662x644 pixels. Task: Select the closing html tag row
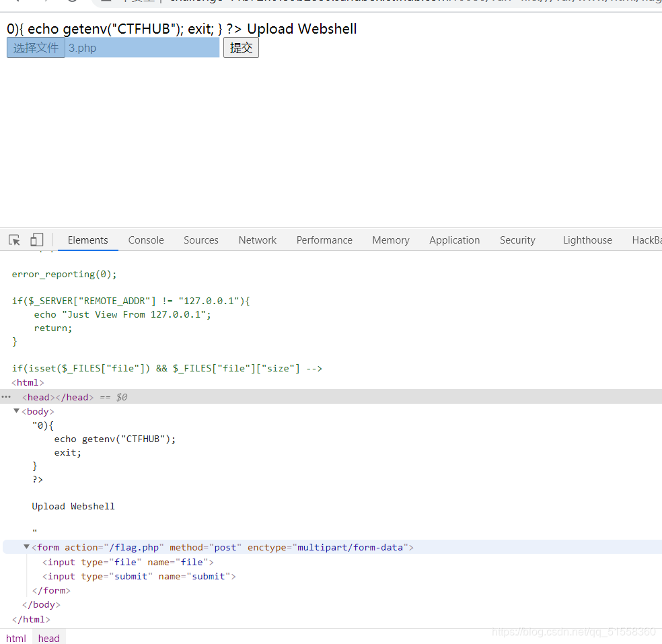(31, 620)
